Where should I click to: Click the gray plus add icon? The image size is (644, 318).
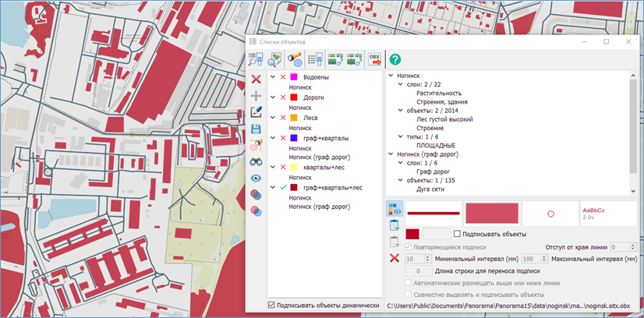point(256,96)
